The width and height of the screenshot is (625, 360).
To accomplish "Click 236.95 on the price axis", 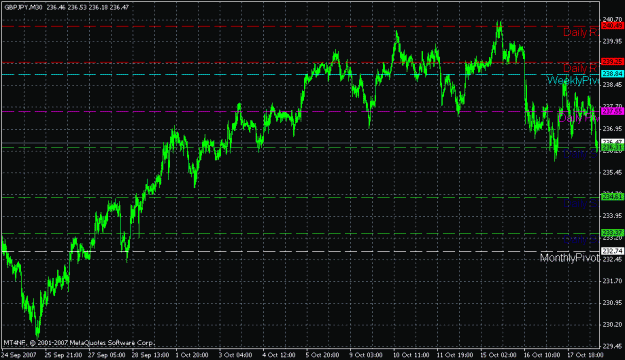I will point(613,129).
